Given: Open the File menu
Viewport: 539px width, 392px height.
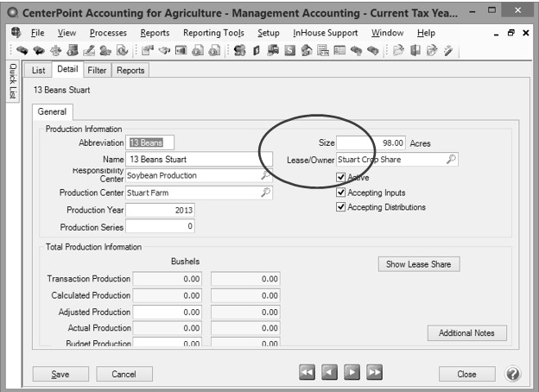Looking at the screenshot, I should tap(37, 33).
